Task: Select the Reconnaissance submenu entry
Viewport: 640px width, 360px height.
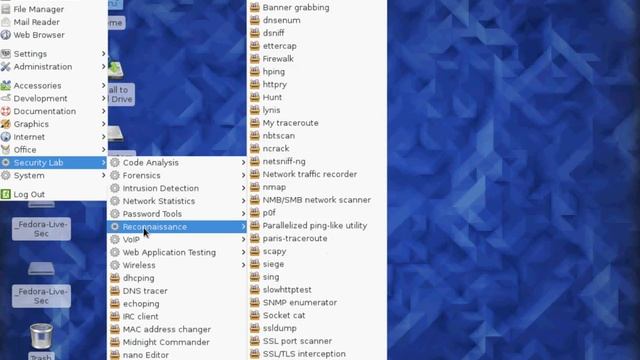Action: [177, 227]
